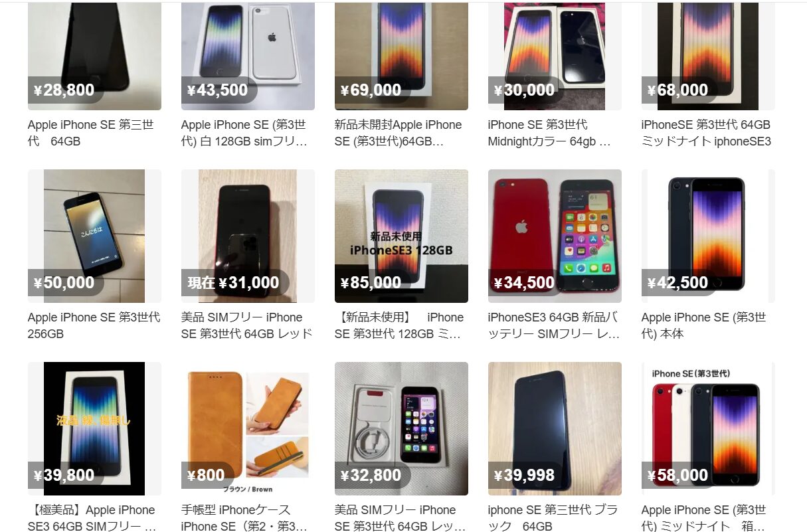Open the ¥39,998 black iPhone photo
Screen dimensions: 807x532
(555, 428)
